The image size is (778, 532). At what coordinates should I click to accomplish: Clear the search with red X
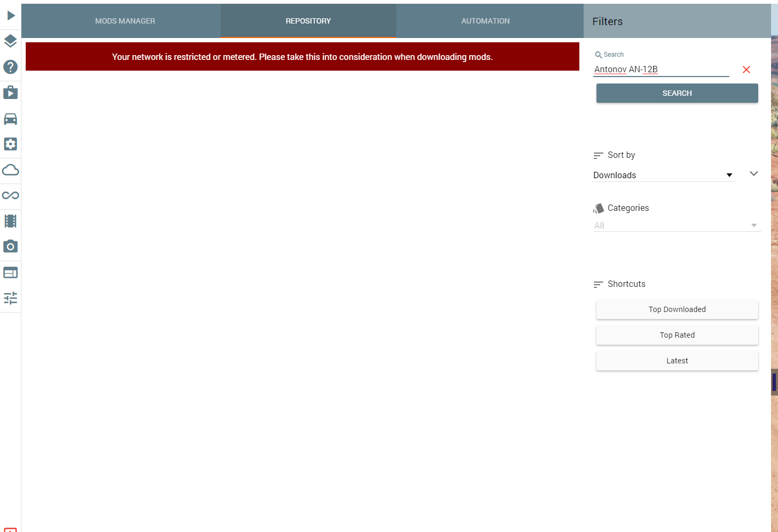(746, 70)
